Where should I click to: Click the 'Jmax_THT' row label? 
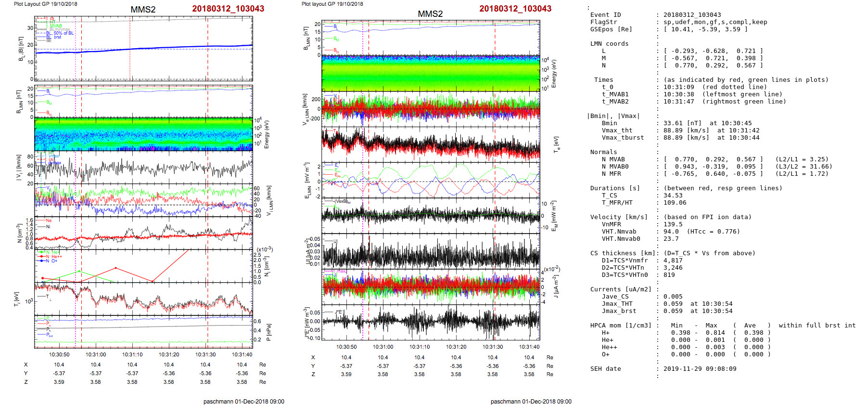617,304
